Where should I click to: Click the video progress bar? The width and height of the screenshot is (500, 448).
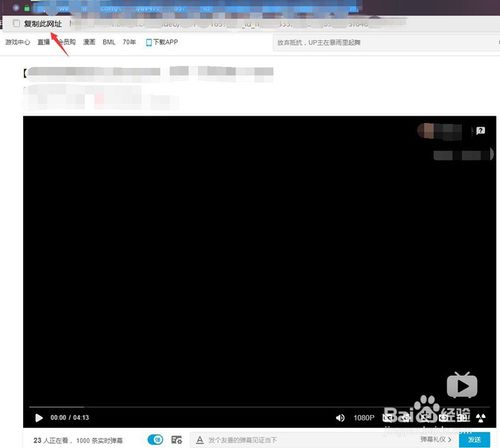[259, 407]
